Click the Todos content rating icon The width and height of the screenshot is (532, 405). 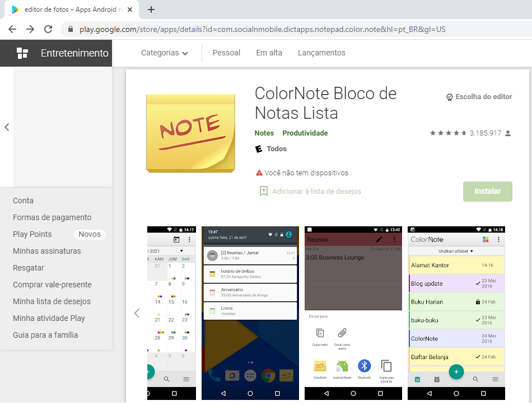[259, 148]
